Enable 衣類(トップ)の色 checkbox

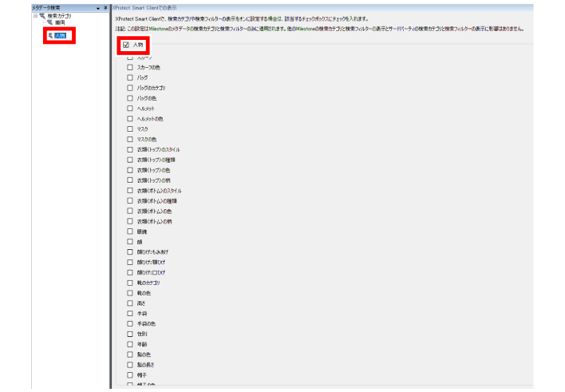130,170
